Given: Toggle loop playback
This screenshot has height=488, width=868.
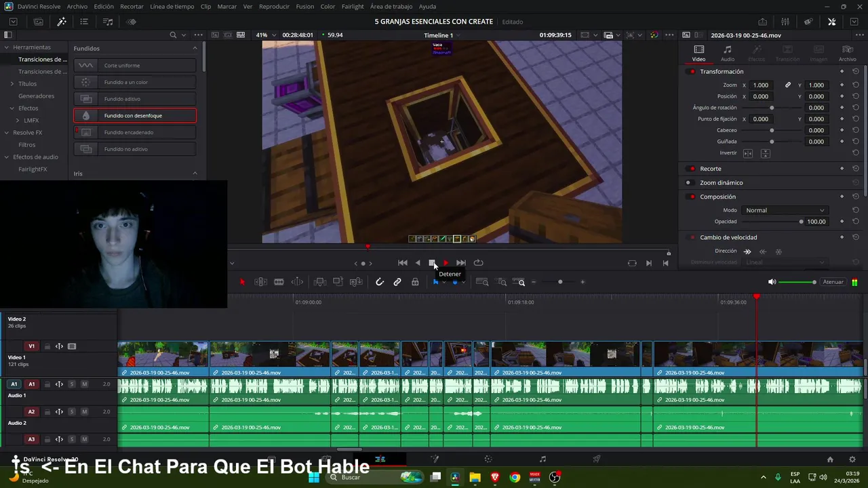Looking at the screenshot, I should pyautogui.click(x=479, y=263).
